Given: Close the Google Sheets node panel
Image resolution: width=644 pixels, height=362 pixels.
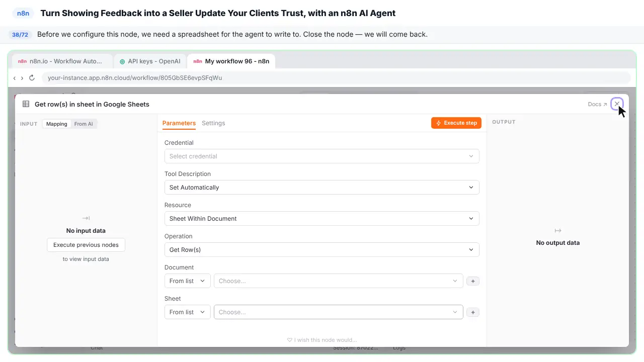Looking at the screenshot, I should coord(617,104).
